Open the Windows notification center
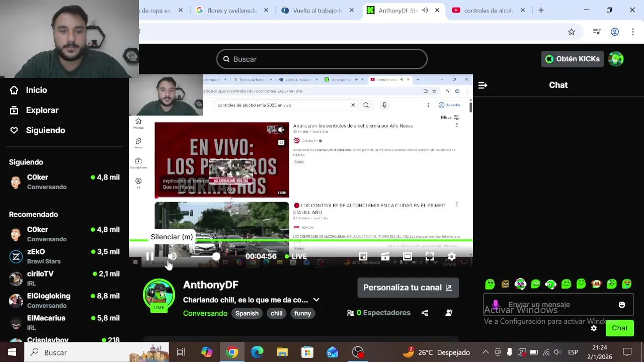This screenshot has width=644, height=362. tap(627, 352)
